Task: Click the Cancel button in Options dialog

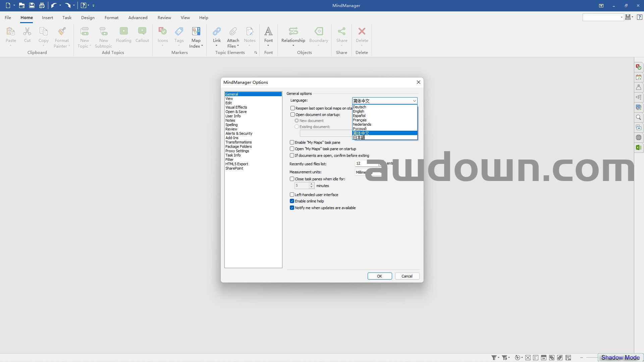Action: tap(407, 276)
